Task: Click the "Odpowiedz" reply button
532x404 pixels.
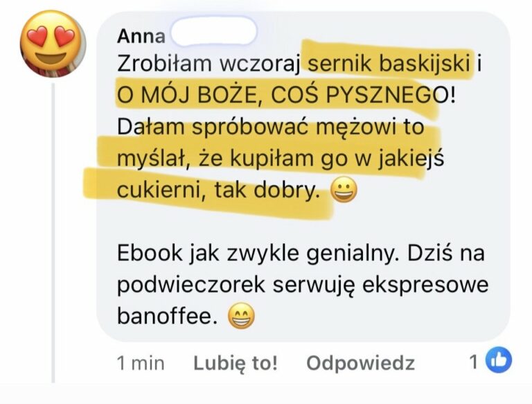Action: 361,363
